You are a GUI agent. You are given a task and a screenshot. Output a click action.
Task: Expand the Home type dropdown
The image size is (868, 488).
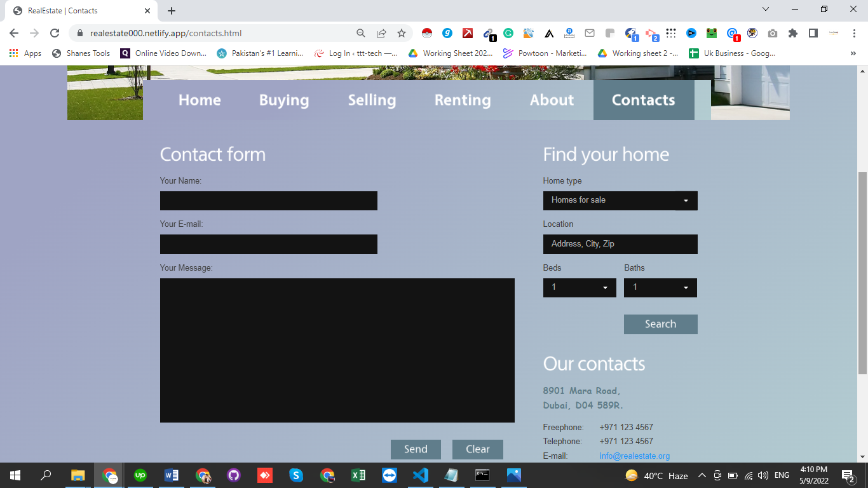click(620, 200)
